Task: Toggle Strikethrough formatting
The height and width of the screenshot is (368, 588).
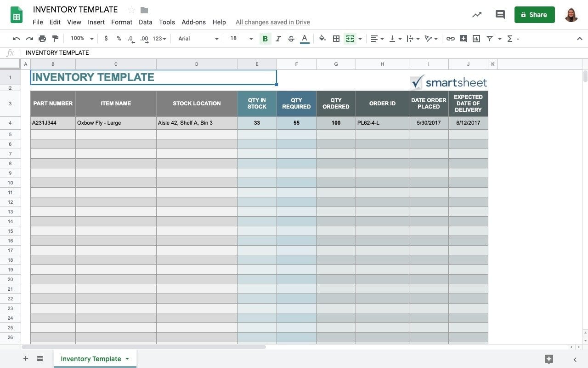Action: pyautogui.click(x=291, y=39)
